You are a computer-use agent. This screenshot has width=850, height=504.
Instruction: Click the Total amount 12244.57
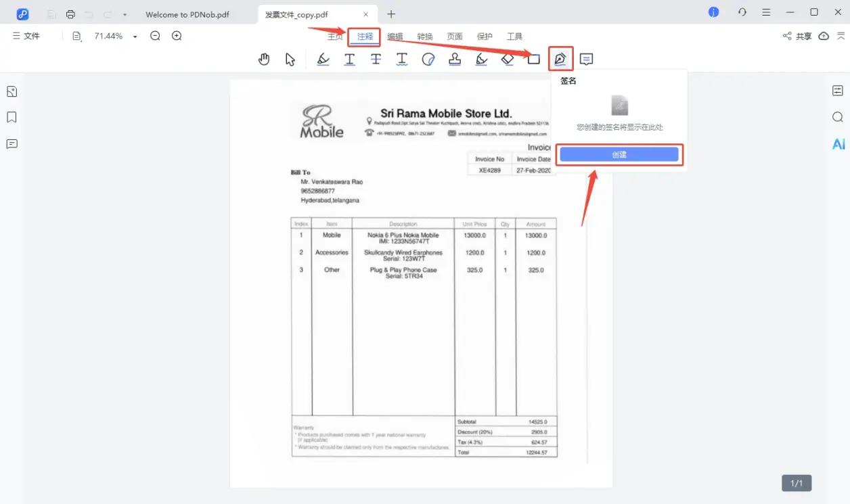pos(536,452)
